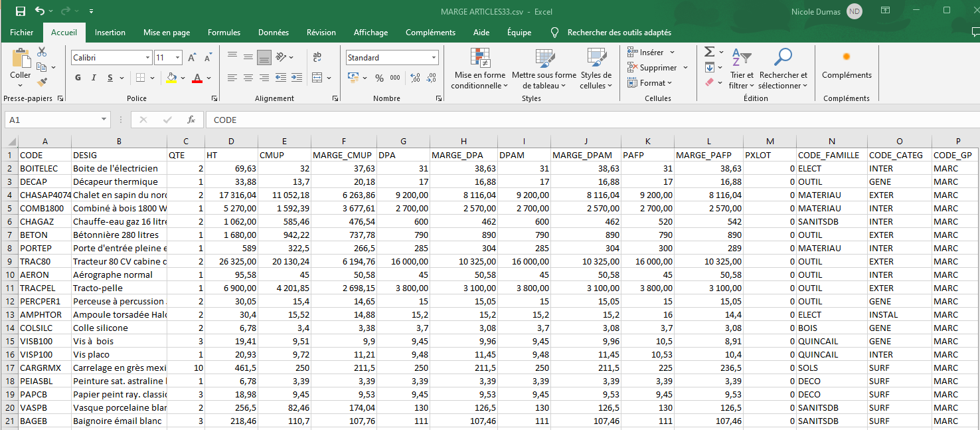Click the Cut scissors icon
Image resolution: width=980 pixels, height=430 pixels.
click(x=42, y=52)
